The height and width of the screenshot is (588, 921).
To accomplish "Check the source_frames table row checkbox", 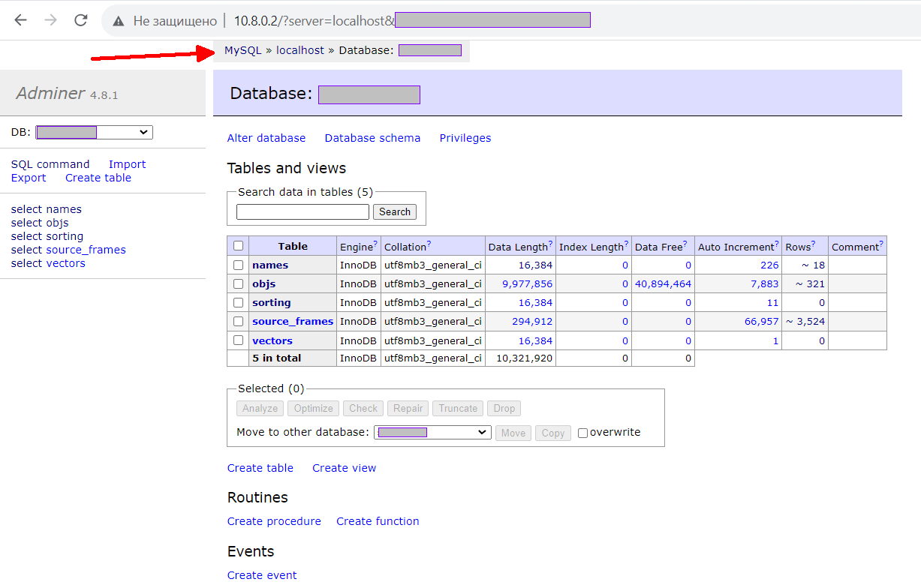I will (238, 321).
